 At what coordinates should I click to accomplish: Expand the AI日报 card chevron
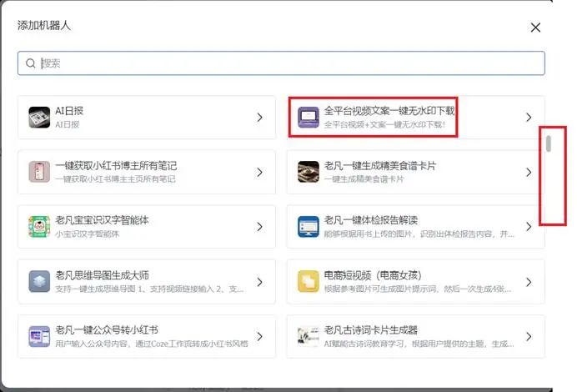click(x=260, y=118)
